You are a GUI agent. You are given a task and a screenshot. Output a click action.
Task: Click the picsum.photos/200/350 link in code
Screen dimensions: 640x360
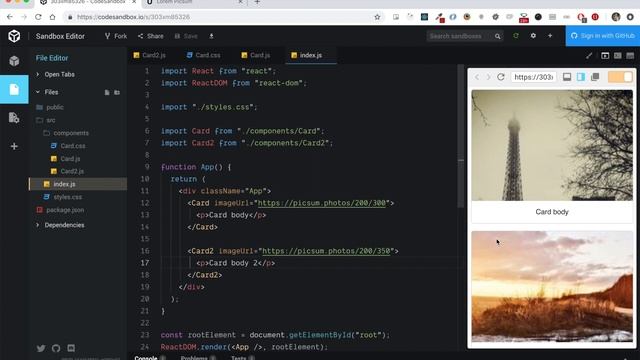[326, 251]
